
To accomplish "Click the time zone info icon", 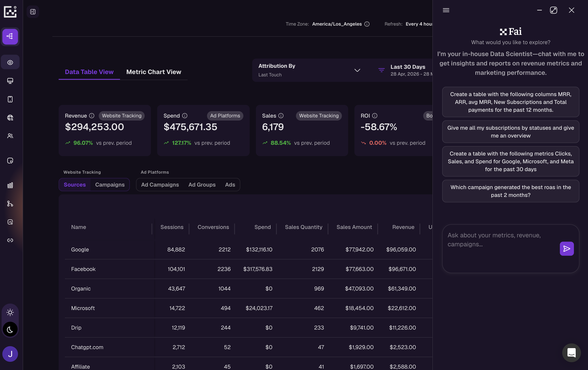I will click(x=367, y=24).
